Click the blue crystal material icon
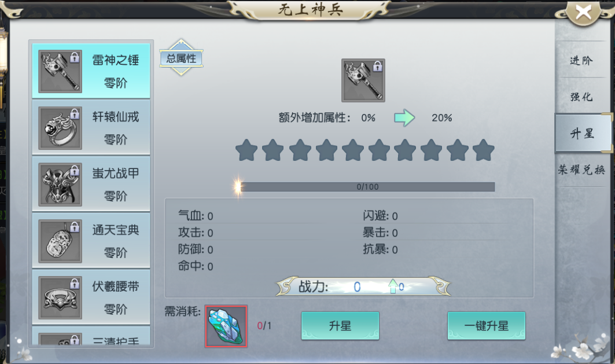This screenshot has width=615, height=364. pyautogui.click(x=226, y=326)
